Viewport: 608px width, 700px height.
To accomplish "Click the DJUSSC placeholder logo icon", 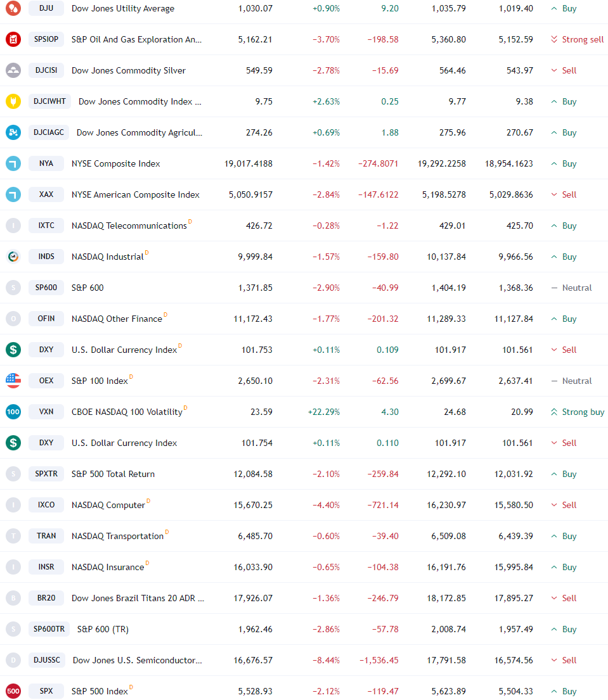I will [x=13, y=660].
